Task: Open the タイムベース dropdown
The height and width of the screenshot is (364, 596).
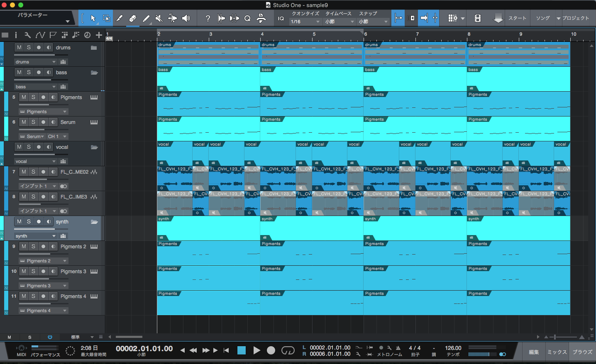Action: tap(340, 22)
